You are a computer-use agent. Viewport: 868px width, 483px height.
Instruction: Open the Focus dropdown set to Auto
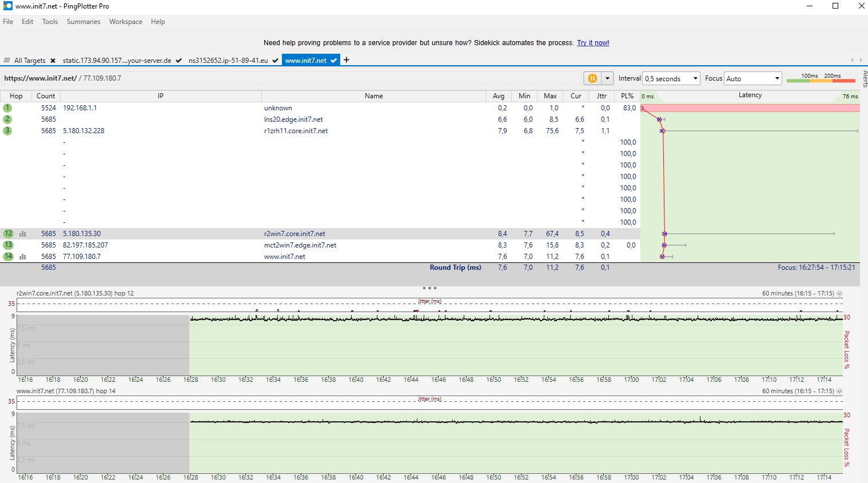[x=752, y=78]
